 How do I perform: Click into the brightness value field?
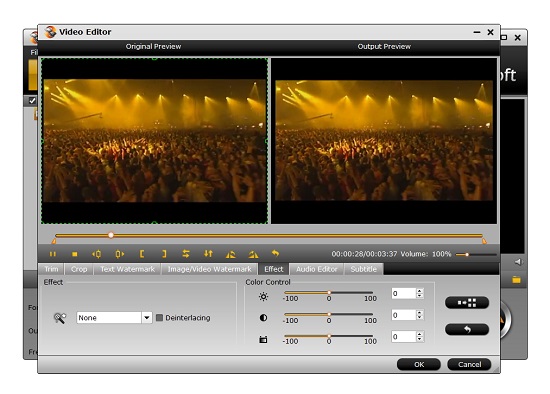coord(404,293)
